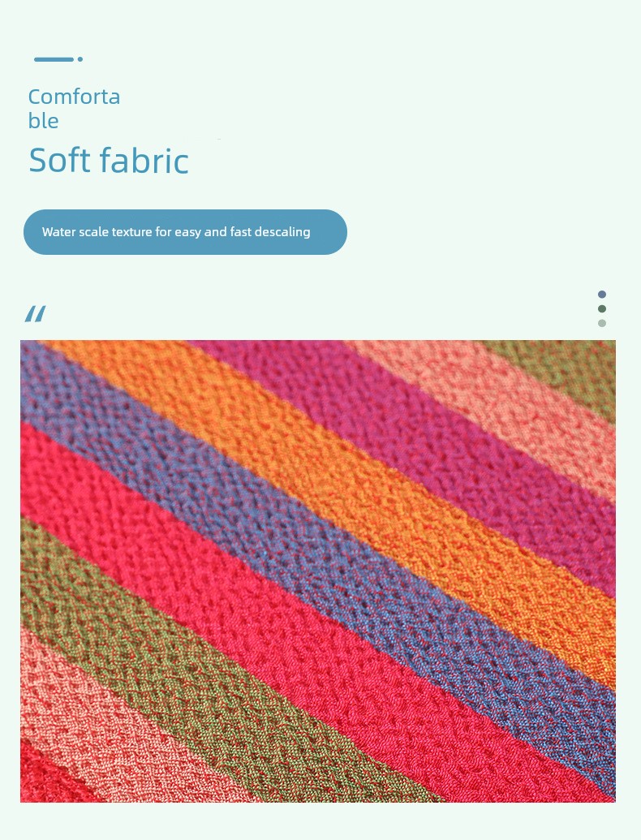The image size is (641, 840).
Task: Click the word 'descaling' in the banner
Action: tap(282, 232)
